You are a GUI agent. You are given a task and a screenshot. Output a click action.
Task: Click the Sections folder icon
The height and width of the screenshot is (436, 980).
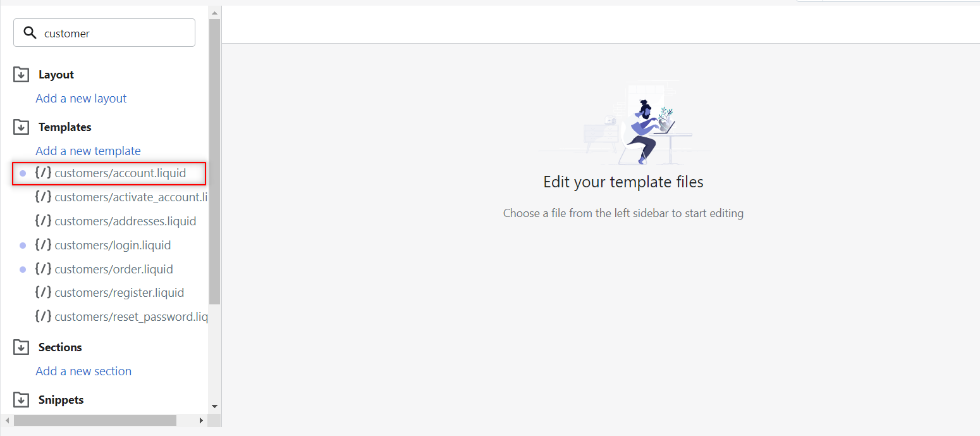[21, 347]
